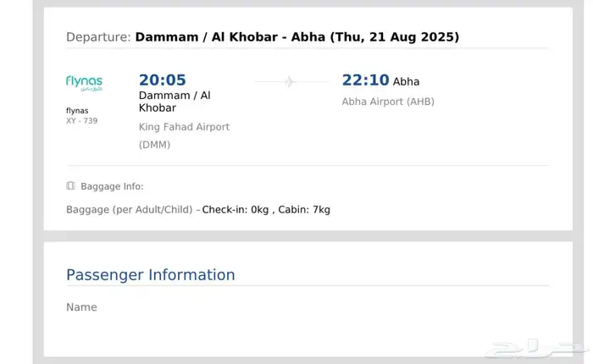Select the arrival time 22:10
Screen dimensions: 593x364
tap(365, 80)
